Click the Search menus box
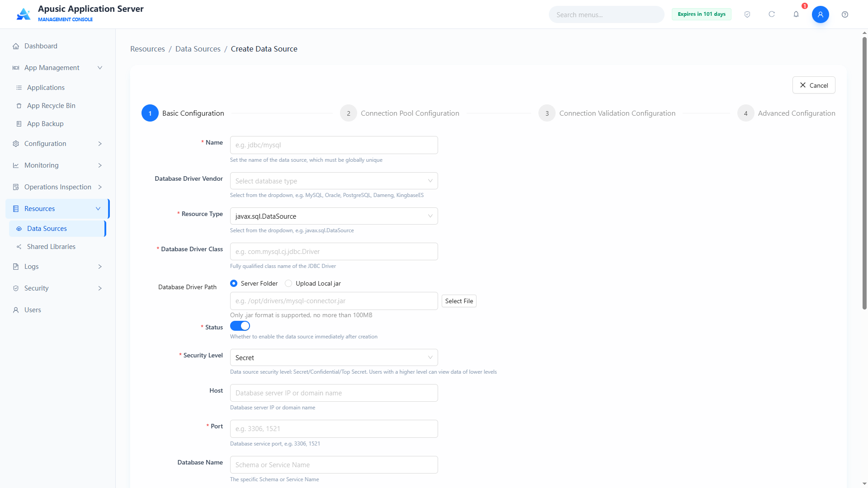The image size is (868, 488). [x=607, y=14]
